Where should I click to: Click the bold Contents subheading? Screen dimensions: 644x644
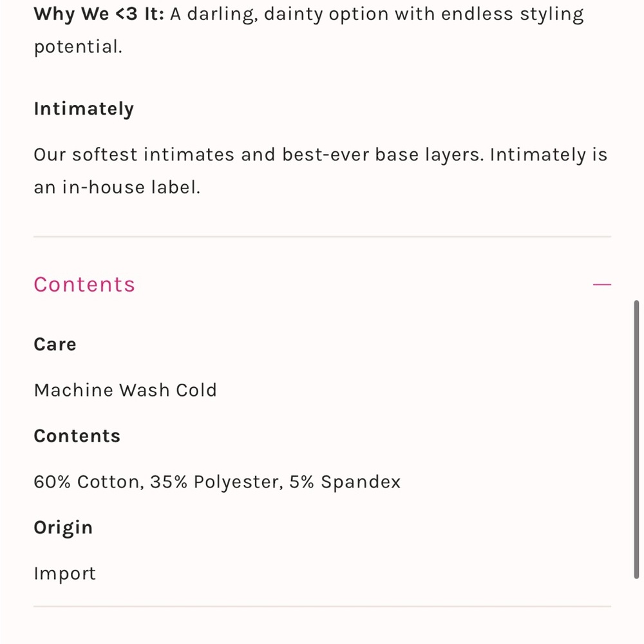point(77,436)
